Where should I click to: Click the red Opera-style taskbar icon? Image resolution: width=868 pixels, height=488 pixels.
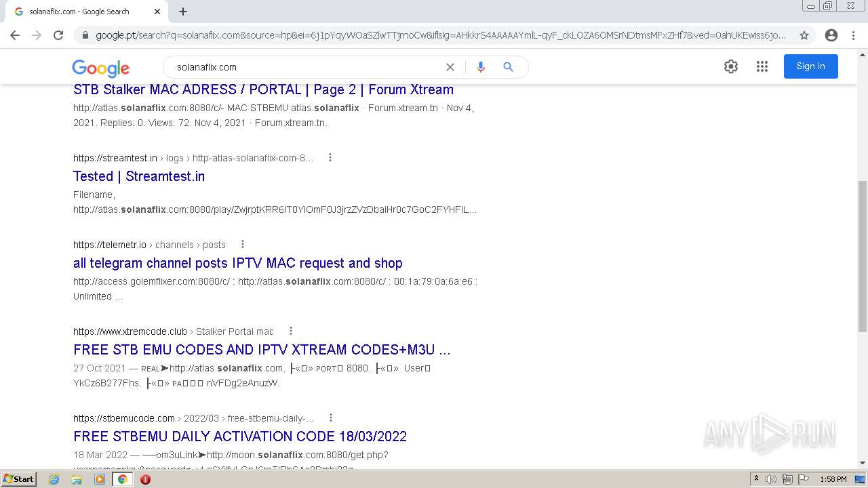145,479
